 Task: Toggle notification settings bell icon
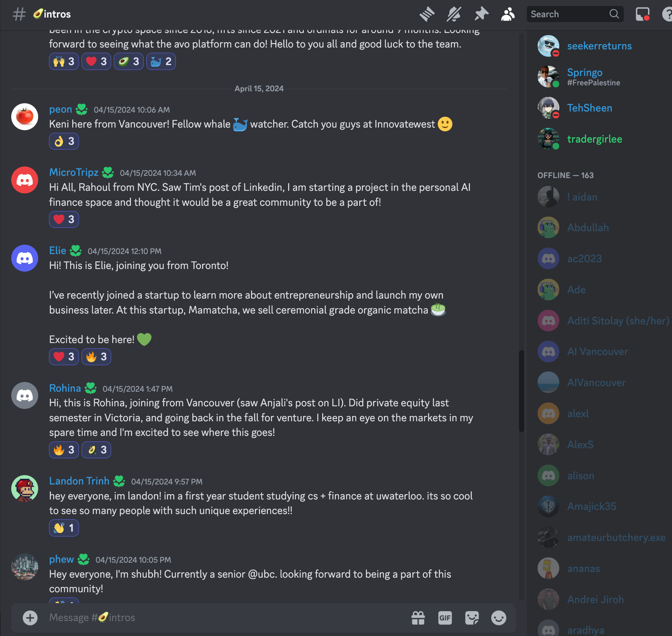tap(454, 14)
